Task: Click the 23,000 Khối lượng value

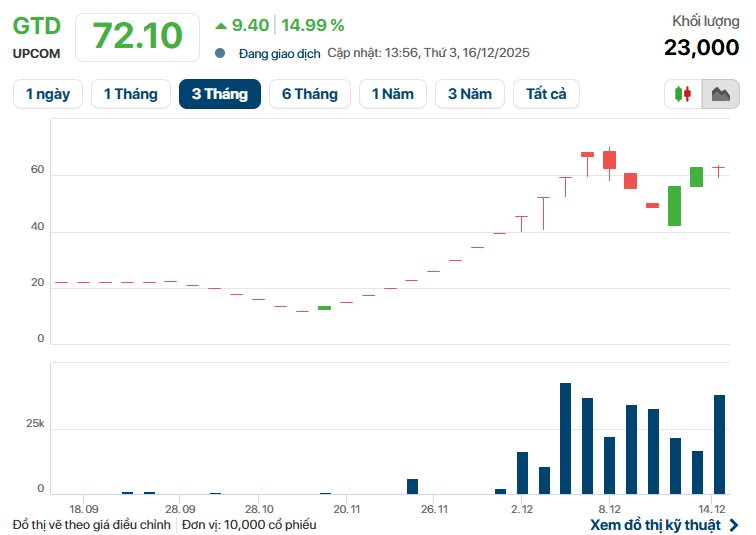Action: (x=701, y=46)
